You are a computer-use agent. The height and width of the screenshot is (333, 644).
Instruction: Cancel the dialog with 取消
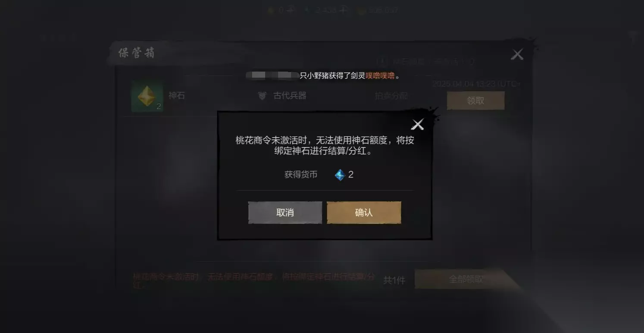285,212
